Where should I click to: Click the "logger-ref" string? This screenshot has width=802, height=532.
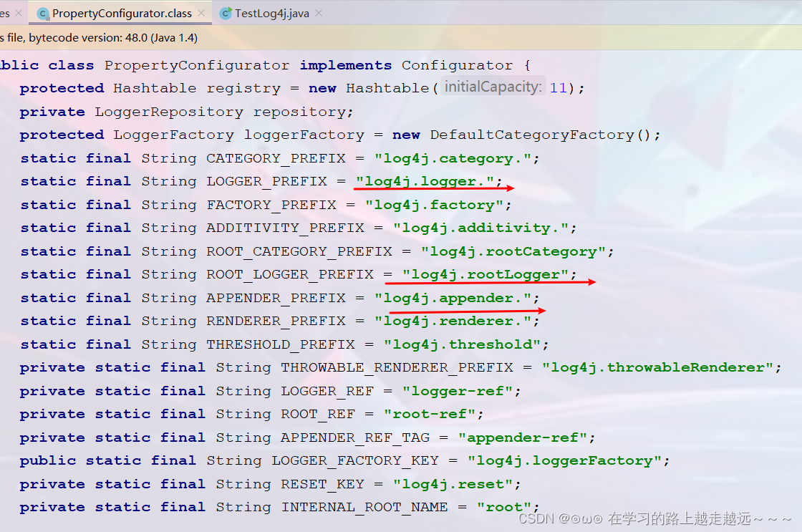tap(458, 392)
